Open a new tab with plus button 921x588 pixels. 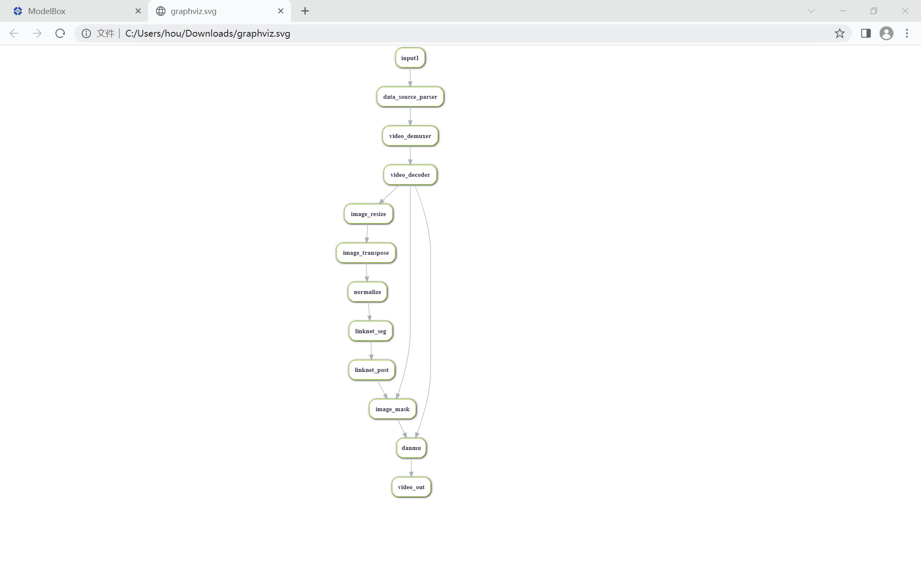point(305,11)
